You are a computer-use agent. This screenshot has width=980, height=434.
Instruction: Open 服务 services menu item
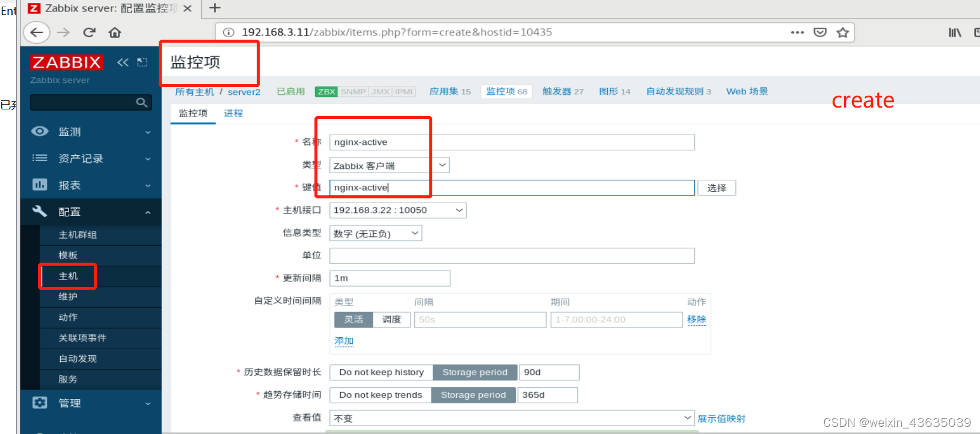pos(68,379)
